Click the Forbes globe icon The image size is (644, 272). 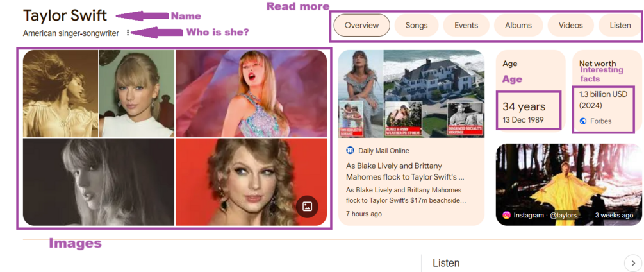(582, 121)
